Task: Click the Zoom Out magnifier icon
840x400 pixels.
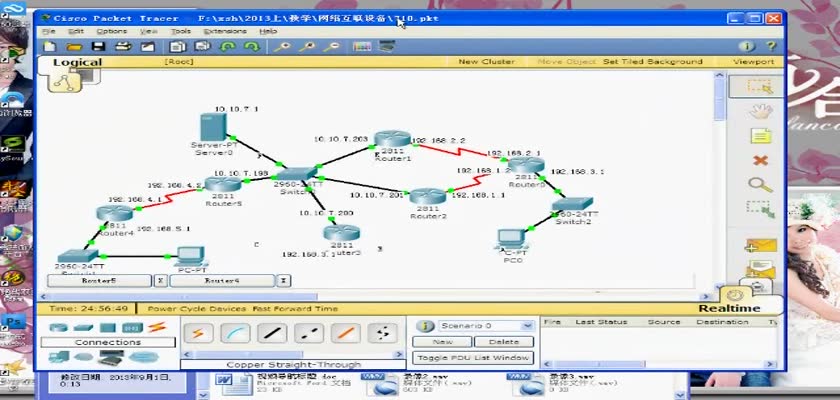Action: (x=332, y=47)
